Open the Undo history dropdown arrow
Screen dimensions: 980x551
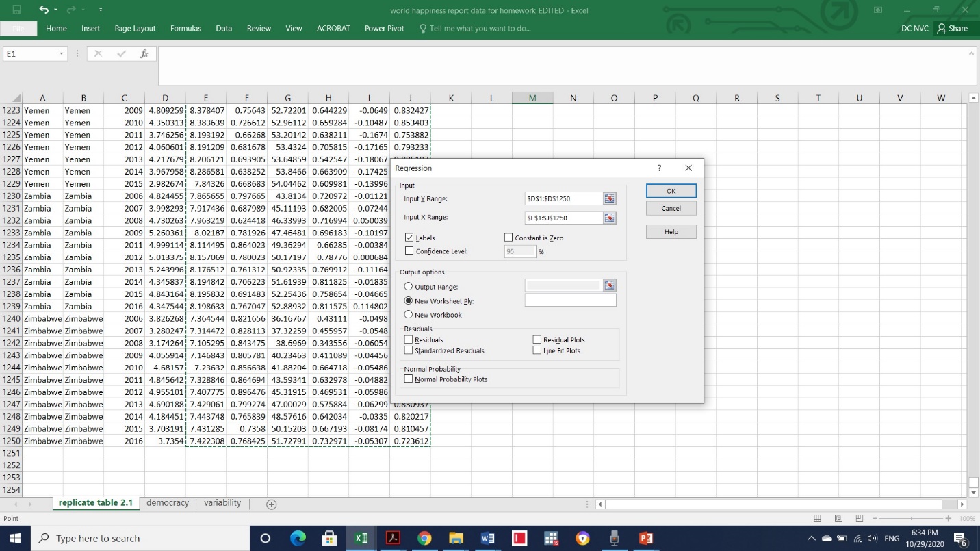[x=55, y=10]
